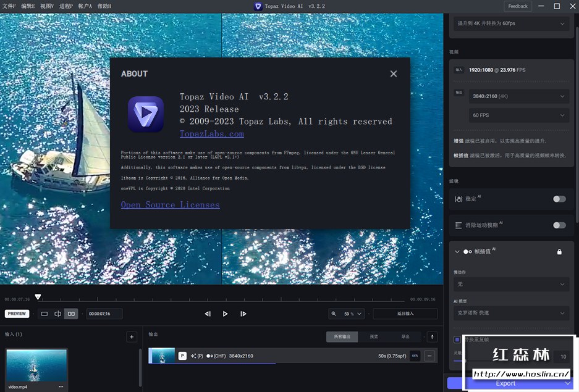Click the output row thumbnail
Screen dimensions: 579x392
162,356
